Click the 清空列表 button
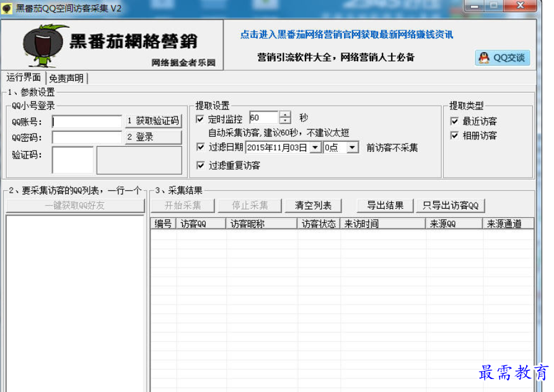 [x=314, y=206]
